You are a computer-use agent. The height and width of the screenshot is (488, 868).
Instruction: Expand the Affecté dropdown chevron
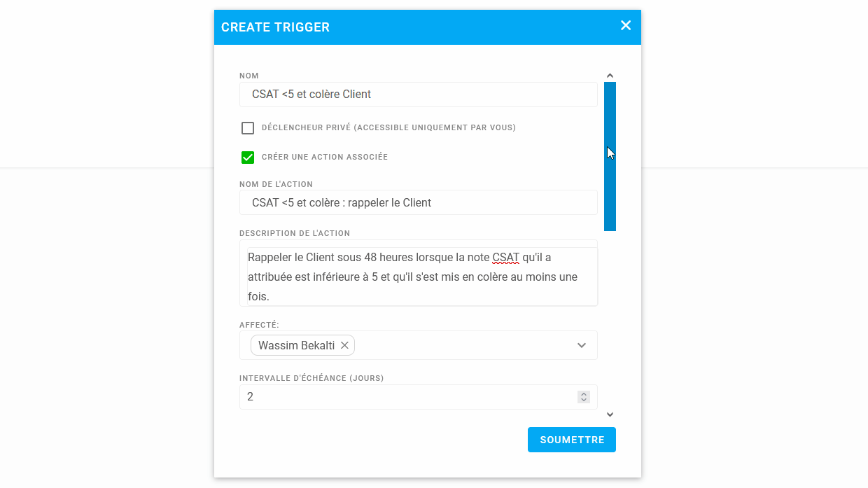coord(582,345)
